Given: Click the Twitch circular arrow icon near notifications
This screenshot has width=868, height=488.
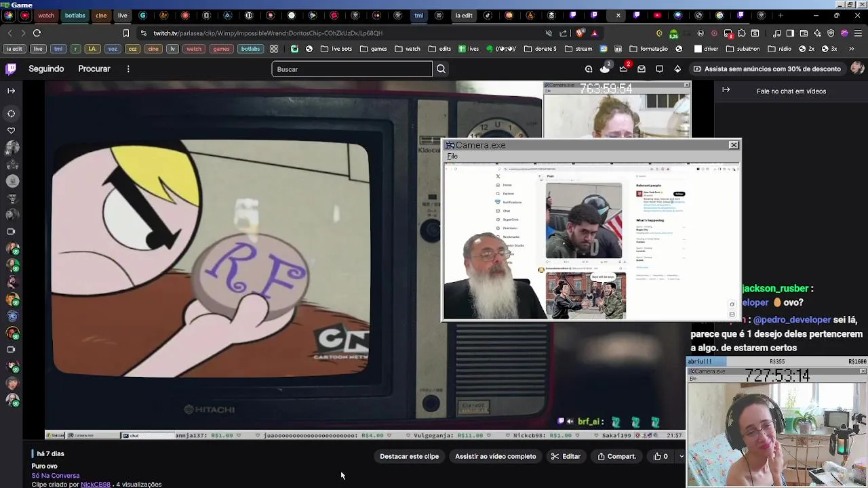Looking at the screenshot, I should 588,68.
